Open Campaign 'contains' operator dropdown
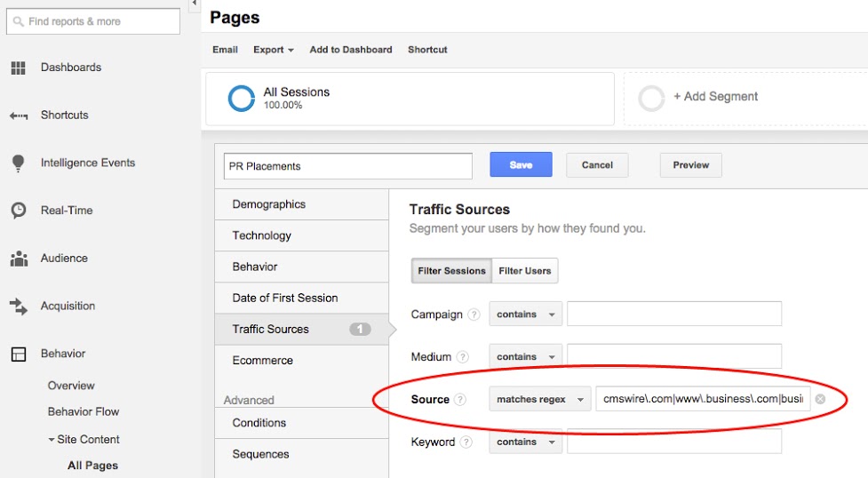Viewport: 868px width, 478px height. click(525, 315)
